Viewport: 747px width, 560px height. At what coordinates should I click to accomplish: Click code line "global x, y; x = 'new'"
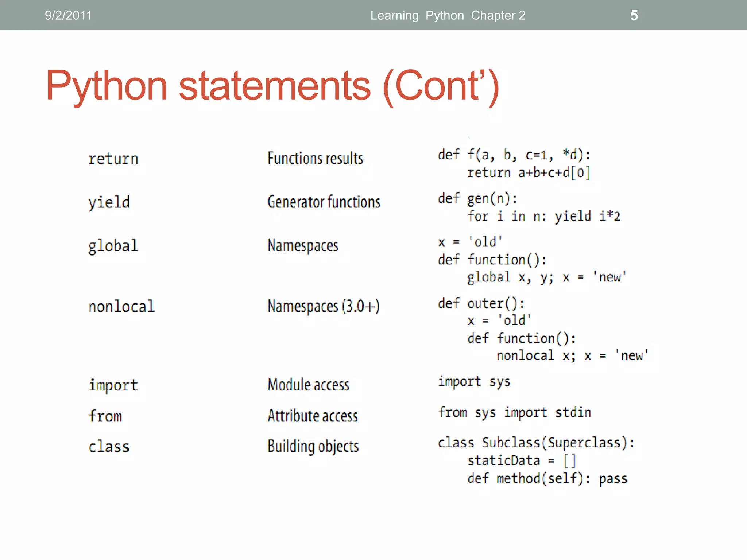click(x=547, y=277)
